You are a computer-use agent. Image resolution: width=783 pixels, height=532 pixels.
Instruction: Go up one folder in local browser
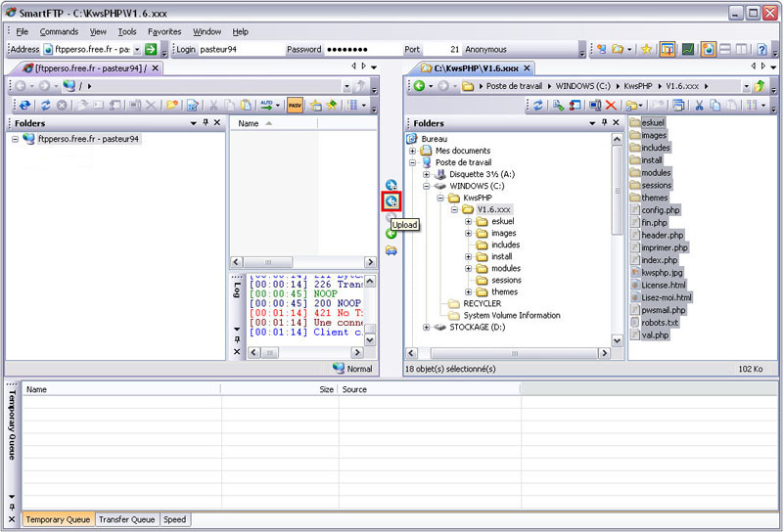coord(760,86)
